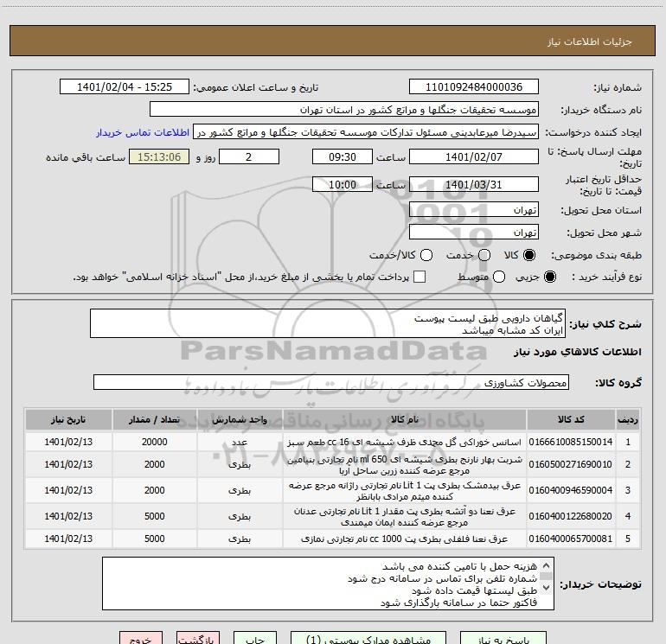Screen dimensions: 666x644
Task: Click the buyer notes text area
Action: (x=328, y=583)
